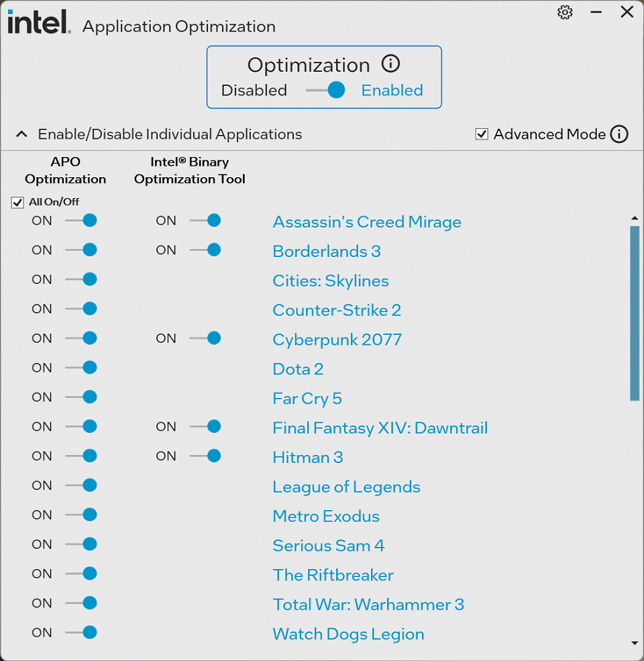
Task: Click the League of Legends link
Action: (346, 487)
